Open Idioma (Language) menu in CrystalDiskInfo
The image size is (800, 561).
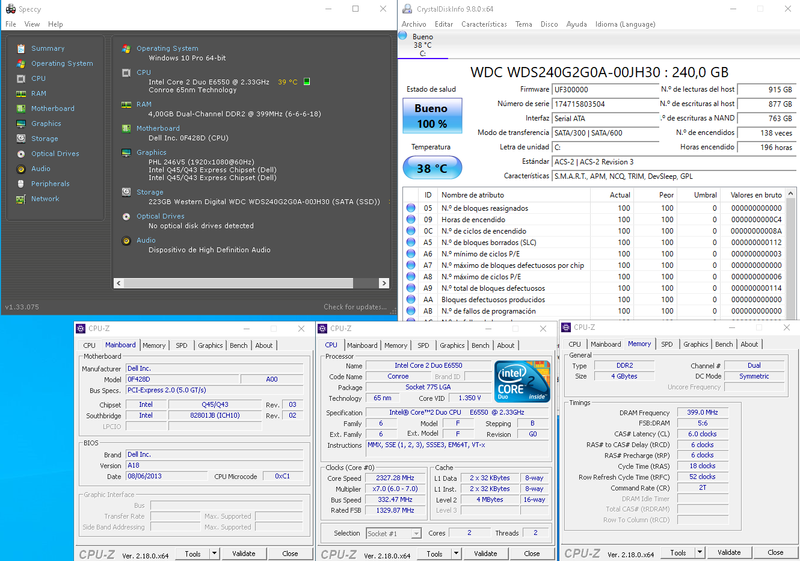click(625, 24)
